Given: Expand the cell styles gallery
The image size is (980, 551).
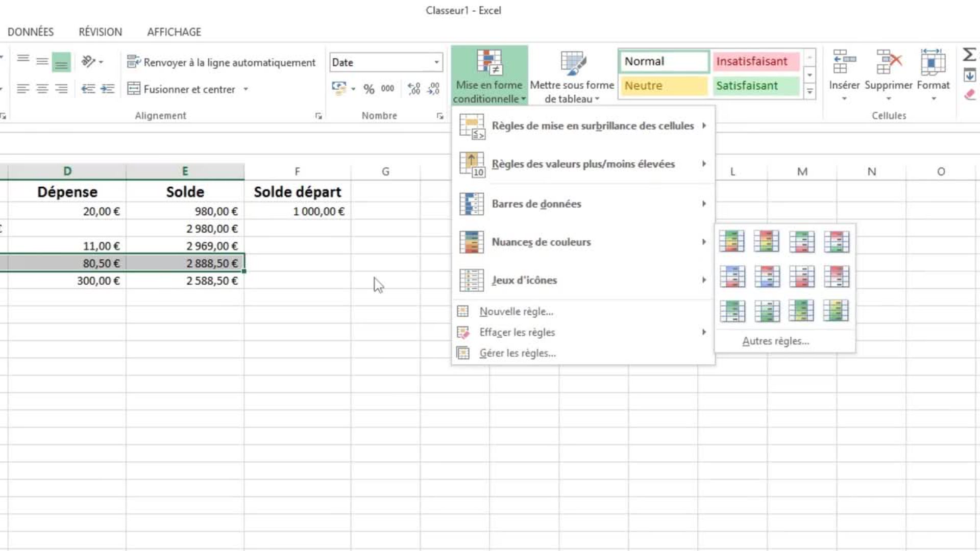Looking at the screenshot, I should 810,92.
